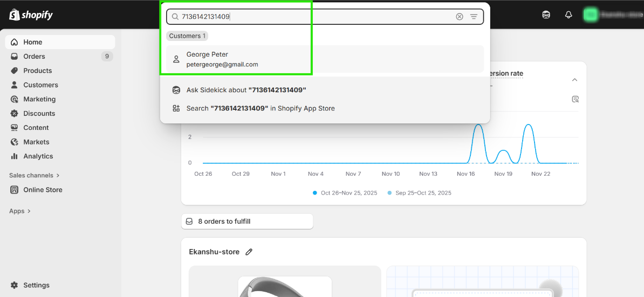The height and width of the screenshot is (297, 644).
Task: Open Content section
Action: 60,128
